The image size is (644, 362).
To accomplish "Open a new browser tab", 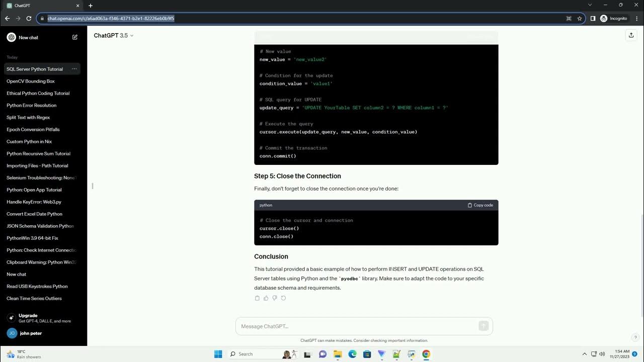I will [91, 6].
